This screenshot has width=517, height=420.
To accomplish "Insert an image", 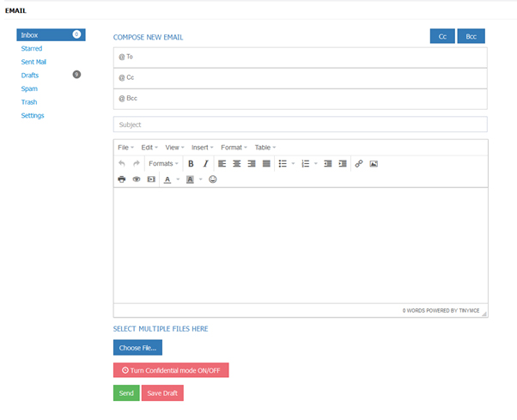I will (374, 163).
